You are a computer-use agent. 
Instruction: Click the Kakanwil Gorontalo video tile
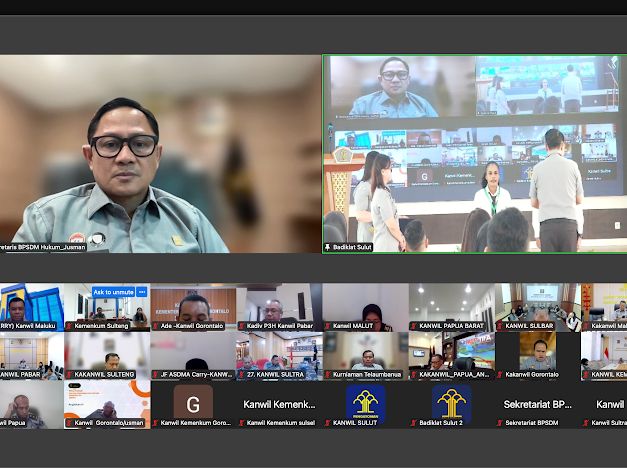click(537, 354)
